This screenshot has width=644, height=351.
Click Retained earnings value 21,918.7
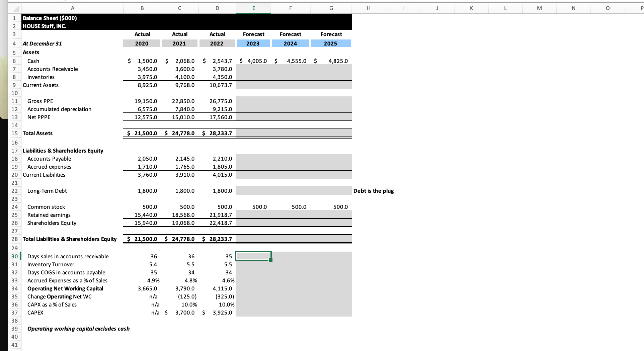(x=221, y=215)
